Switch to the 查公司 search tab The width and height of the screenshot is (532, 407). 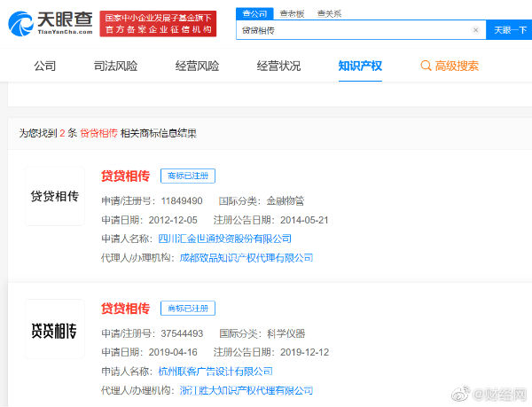coord(254,13)
